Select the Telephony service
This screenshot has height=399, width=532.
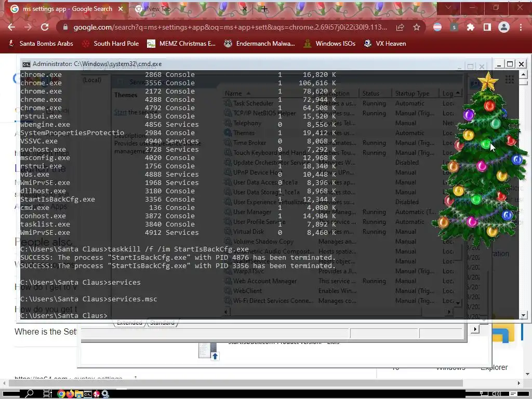tap(247, 123)
